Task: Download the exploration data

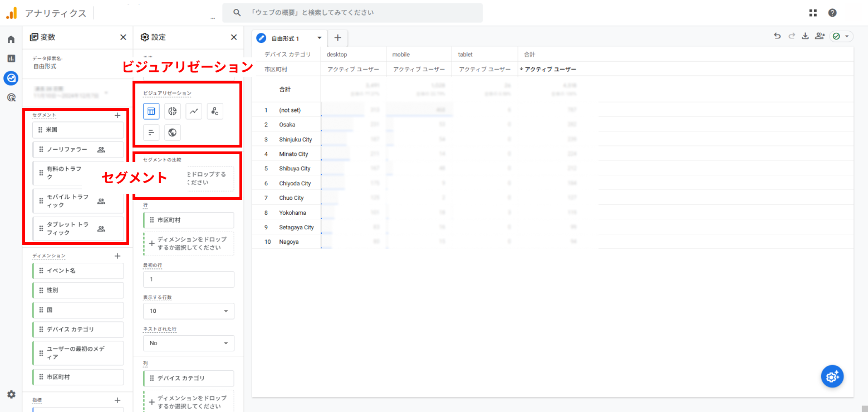Action: click(805, 36)
